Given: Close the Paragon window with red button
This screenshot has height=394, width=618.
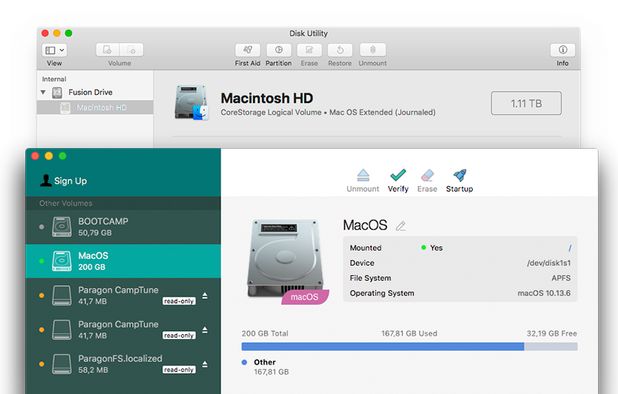Looking at the screenshot, I should (35, 156).
